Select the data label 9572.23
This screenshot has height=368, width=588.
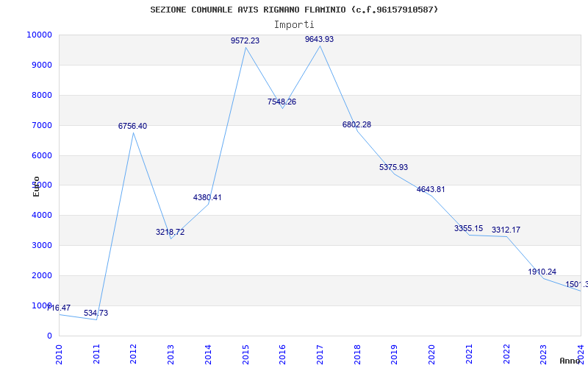tap(245, 40)
